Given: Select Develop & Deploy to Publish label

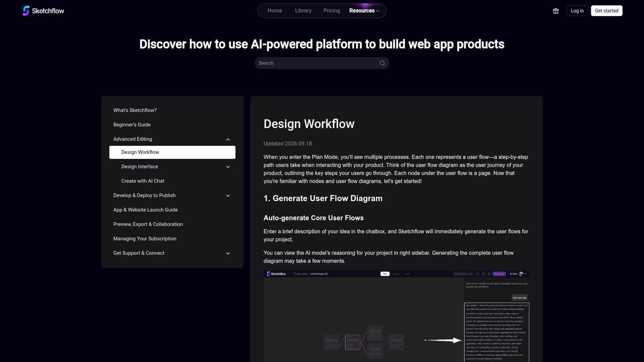Looking at the screenshot, I should pos(144,196).
